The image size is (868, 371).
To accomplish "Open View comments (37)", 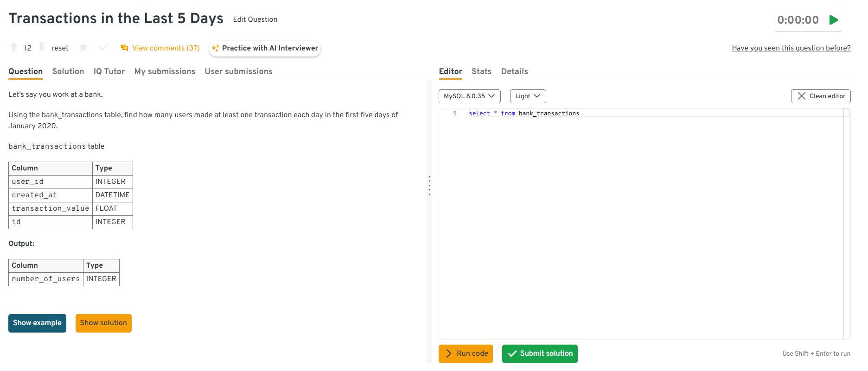I will (160, 48).
